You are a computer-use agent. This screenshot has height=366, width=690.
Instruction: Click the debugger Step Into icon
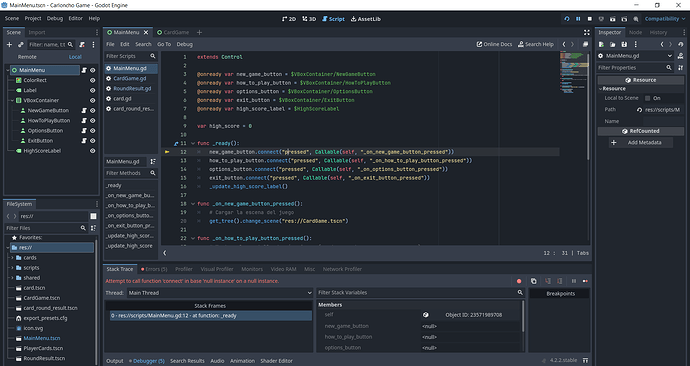click(x=548, y=281)
